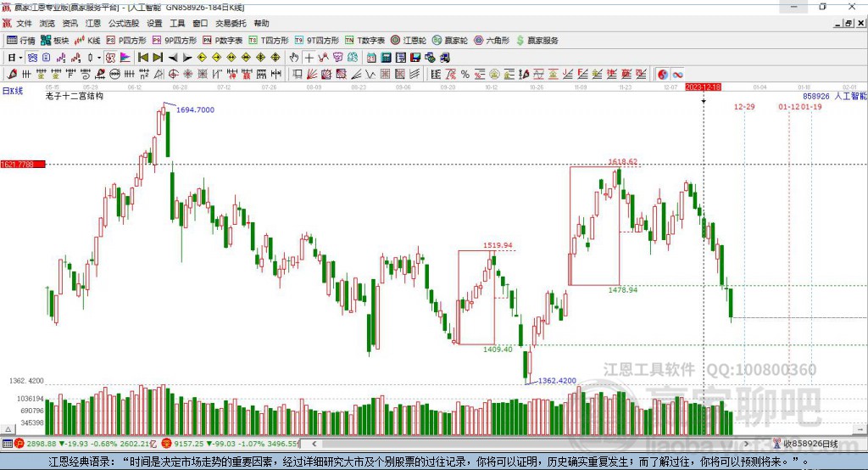Open the P四方形 tool
The image size is (868, 470).
click(125, 41)
